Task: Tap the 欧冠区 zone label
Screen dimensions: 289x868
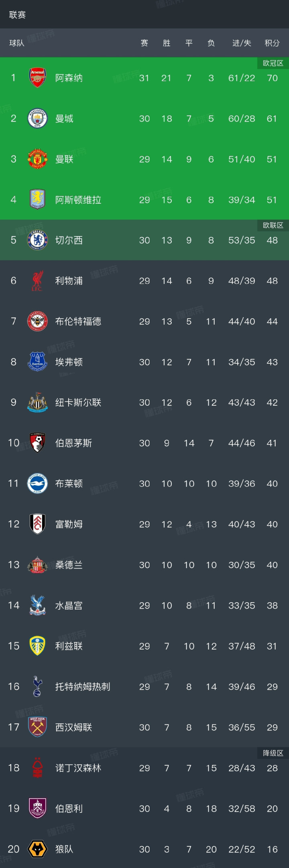Action: [273, 63]
